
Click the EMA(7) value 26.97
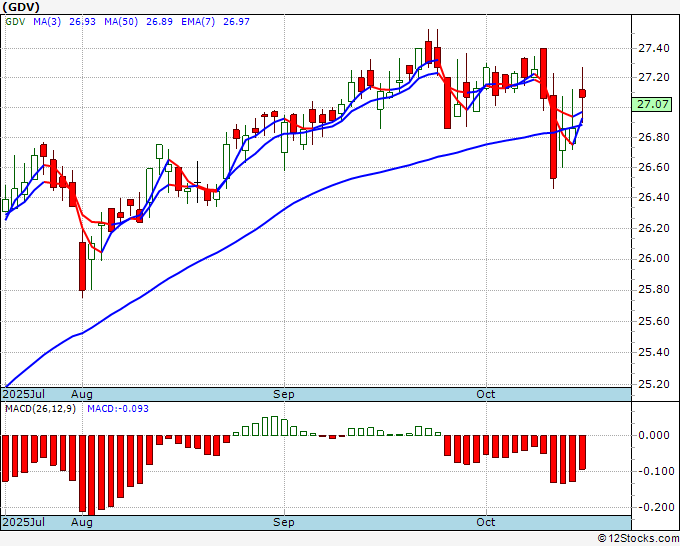236,22
